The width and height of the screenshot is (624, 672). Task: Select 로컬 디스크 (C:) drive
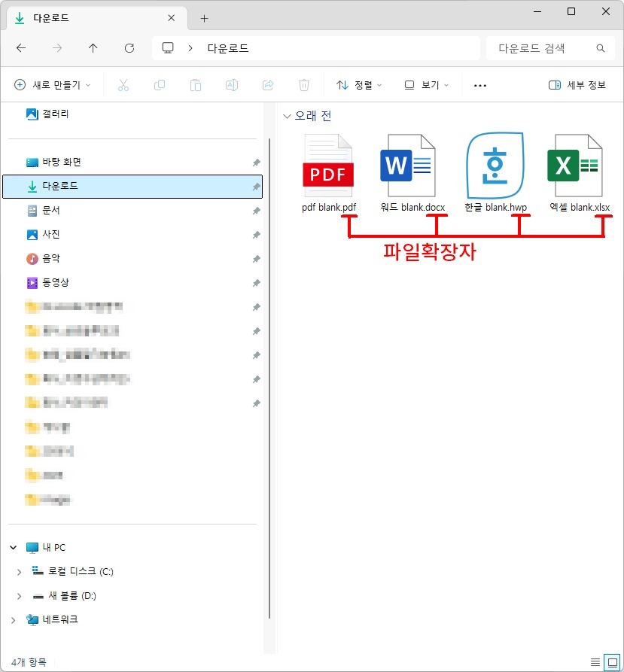[72, 571]
